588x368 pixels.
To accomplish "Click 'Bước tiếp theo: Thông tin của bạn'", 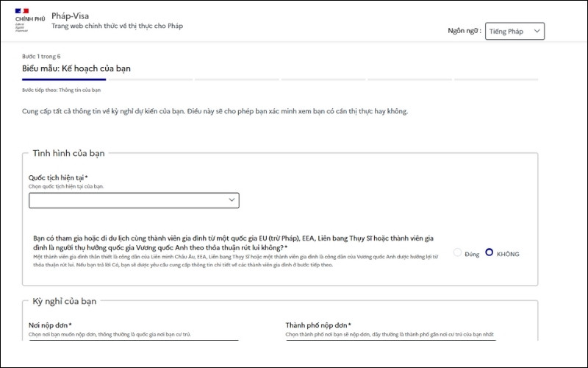I will tap(61, 90).
